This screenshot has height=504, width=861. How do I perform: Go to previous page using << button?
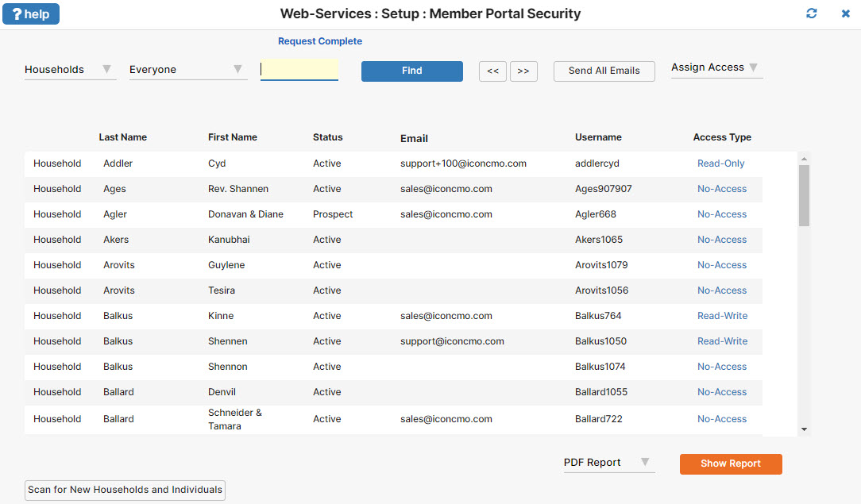[492, 71]
